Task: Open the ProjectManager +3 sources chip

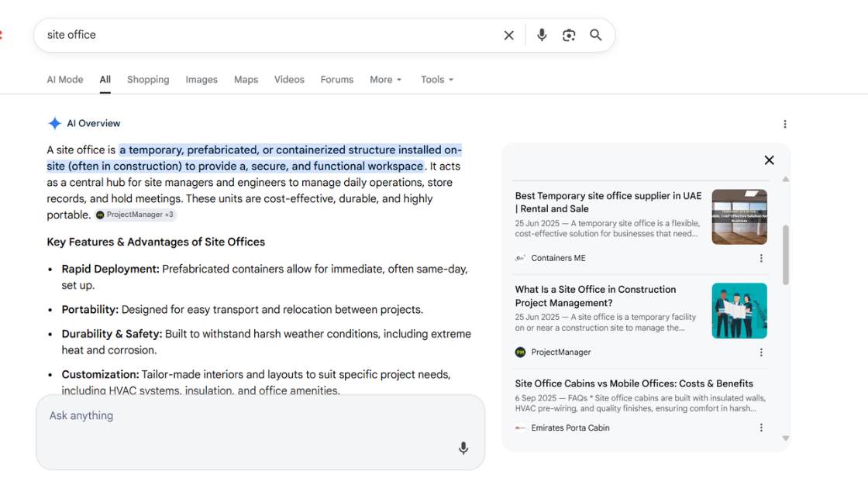Action: pos(136,215)
